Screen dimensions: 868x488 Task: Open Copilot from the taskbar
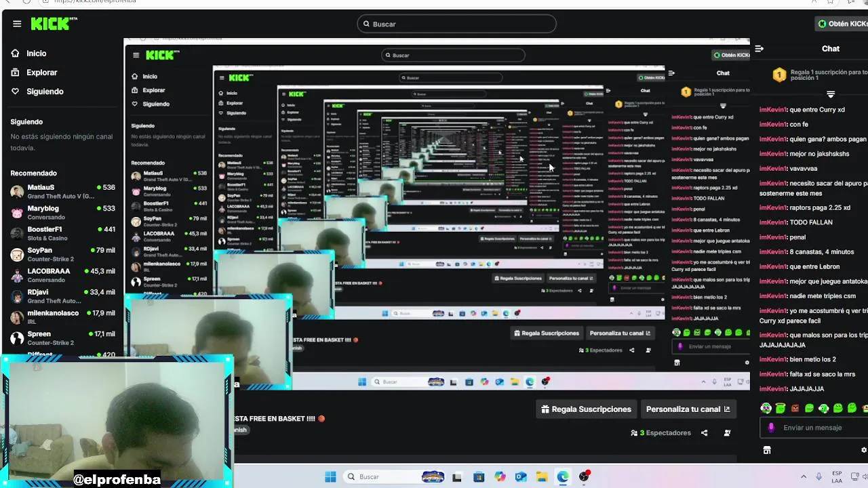[500, 477]
